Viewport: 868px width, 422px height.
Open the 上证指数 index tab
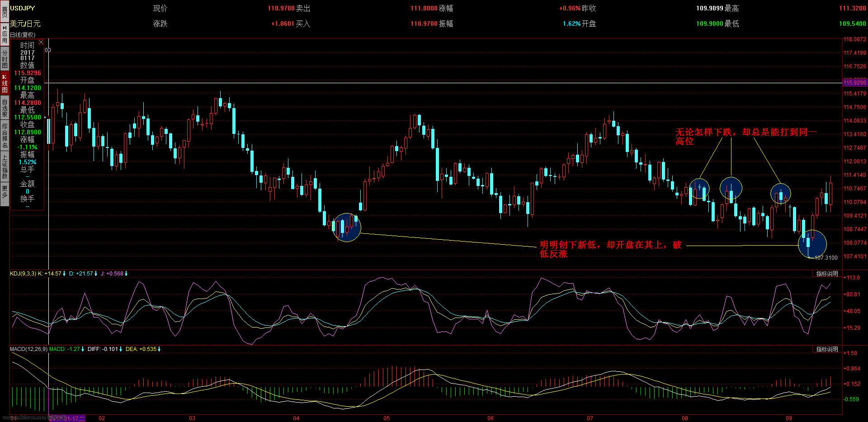(4, 166)
